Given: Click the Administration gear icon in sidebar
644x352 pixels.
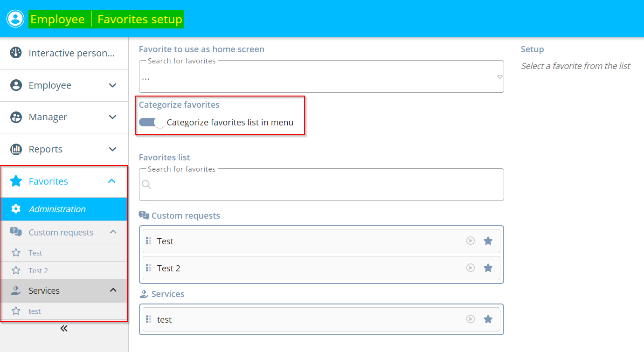Looking at the screenshot, I should (x=16, y=209).
